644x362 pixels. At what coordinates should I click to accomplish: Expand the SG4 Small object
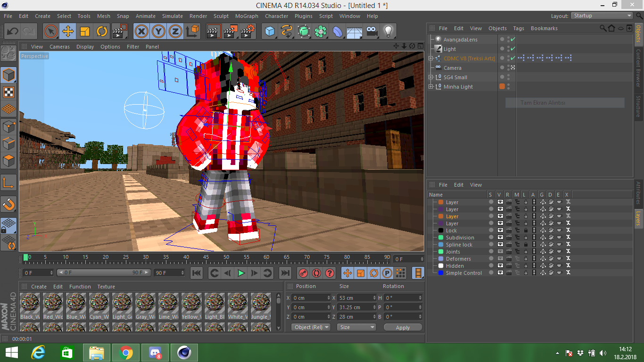tap(430, 77)
